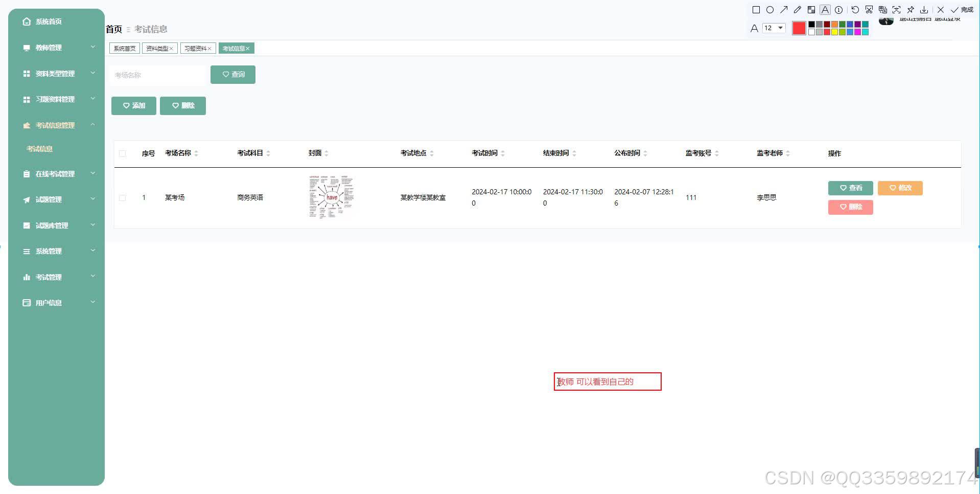Expand the 习题资料管理 chevron

click(93, 99)
